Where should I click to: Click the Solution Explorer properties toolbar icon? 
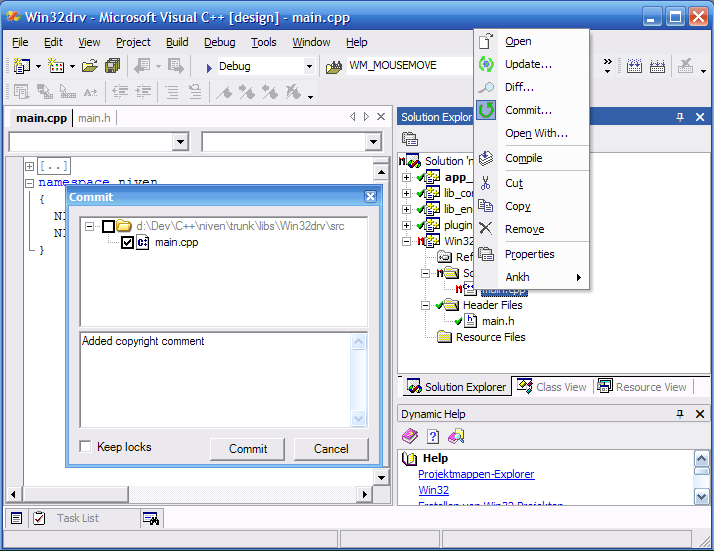coord(410,139)
